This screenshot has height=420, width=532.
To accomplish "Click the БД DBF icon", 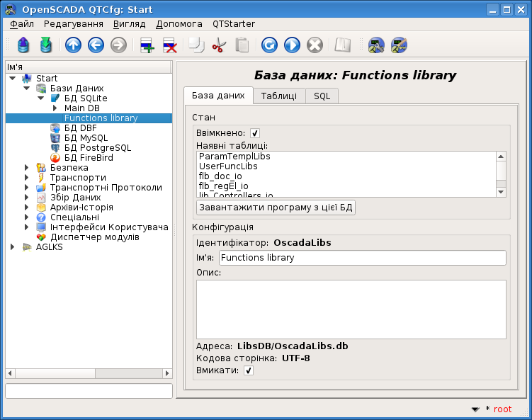I will pos(55,128).
